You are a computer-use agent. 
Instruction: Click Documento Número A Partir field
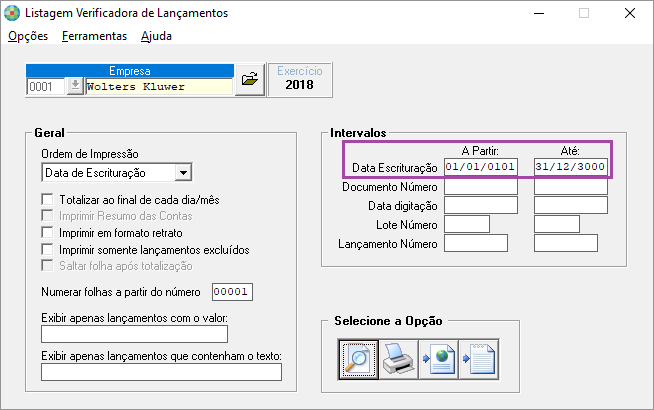pos(481,186)
